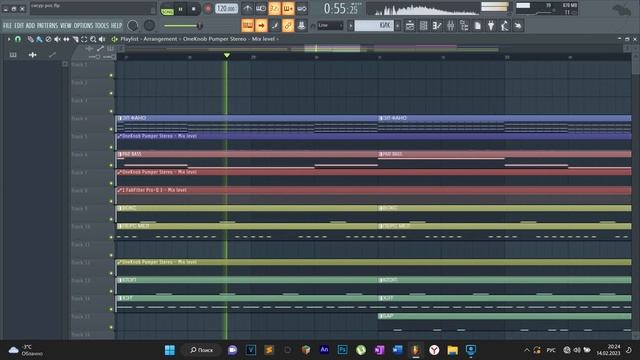Click 'OneKnob Pumper Stereo' breadcrumb in title

point(215,39)
